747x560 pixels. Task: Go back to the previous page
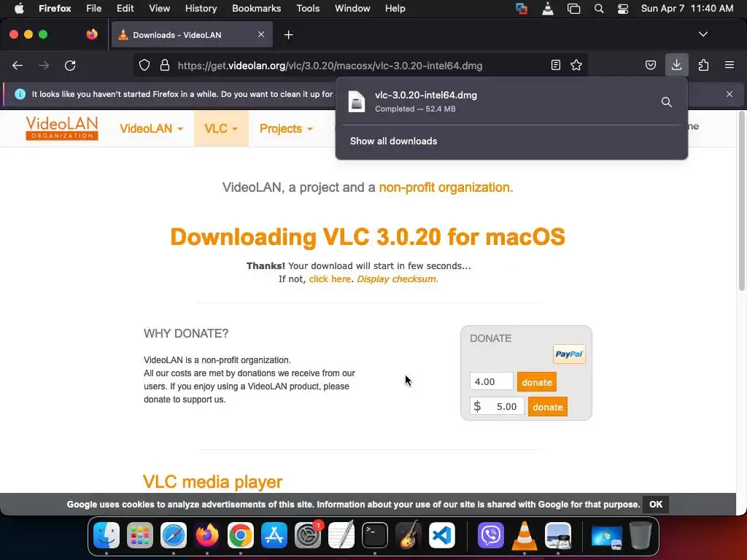[x=18, y=65]
